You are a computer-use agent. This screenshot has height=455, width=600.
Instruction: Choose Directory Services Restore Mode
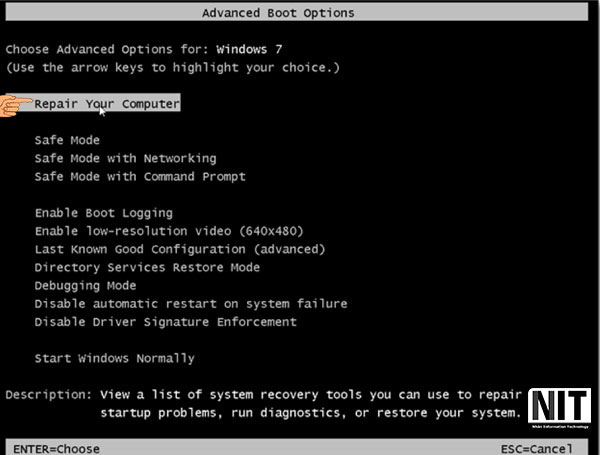pos(147,267)
